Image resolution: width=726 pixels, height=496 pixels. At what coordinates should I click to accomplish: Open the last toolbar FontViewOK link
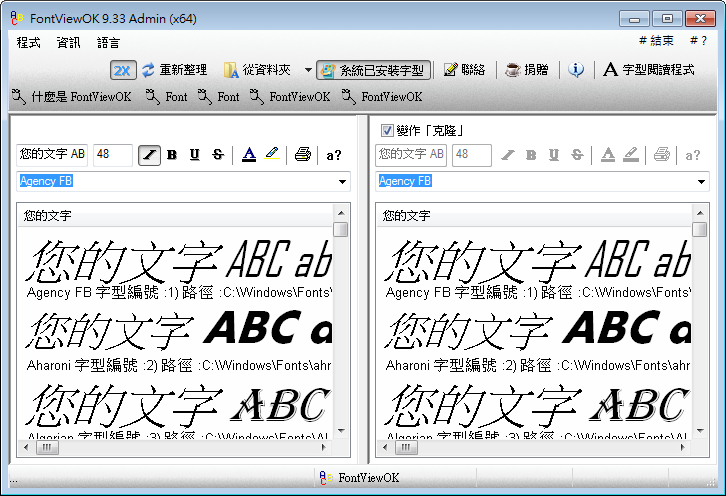tap(382, 97)
